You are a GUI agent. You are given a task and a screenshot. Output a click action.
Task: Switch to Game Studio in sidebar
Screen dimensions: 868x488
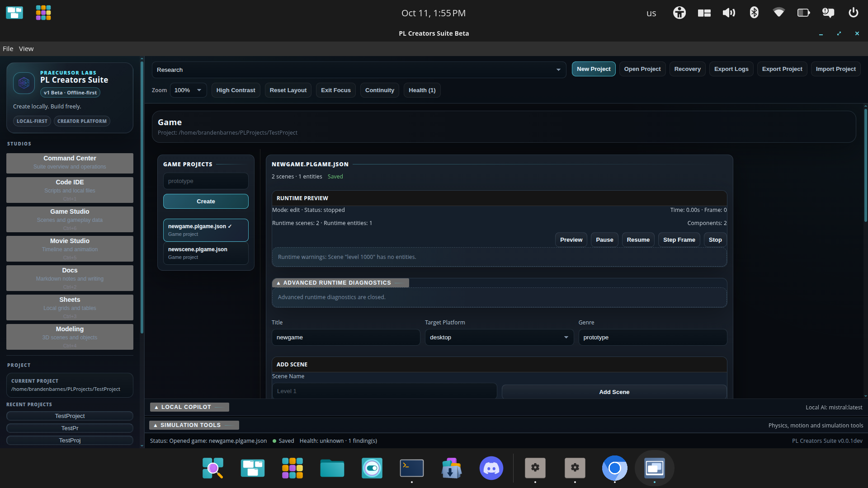tap(70, 219)
